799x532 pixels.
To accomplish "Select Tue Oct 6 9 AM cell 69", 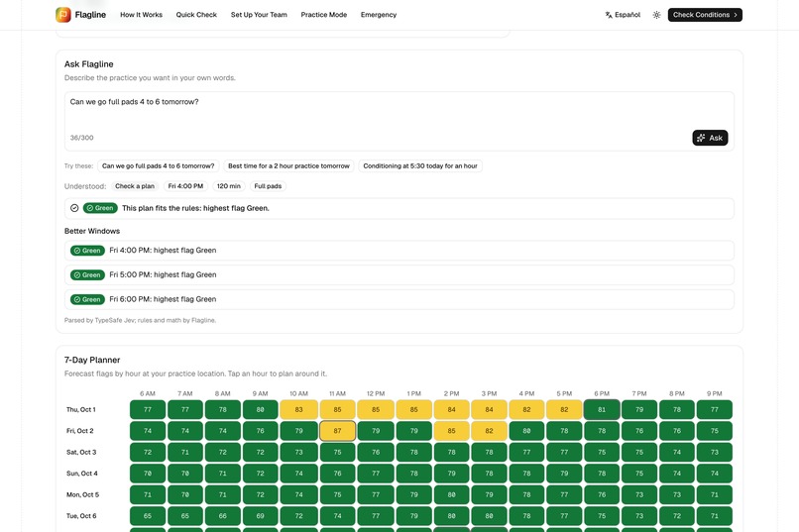I will tap(261, 516).
